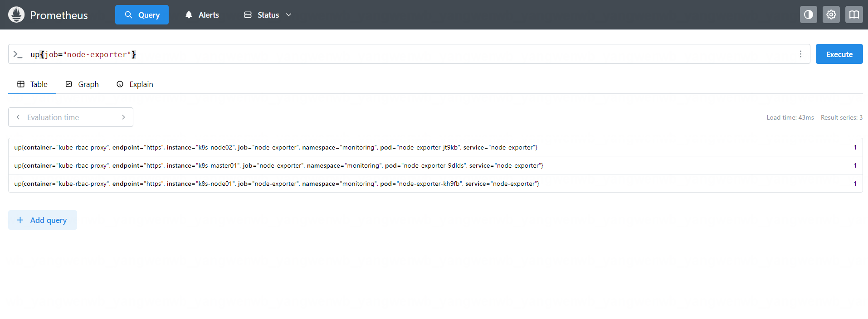The height and width of the screenshot is (319, 868).
Task: Open documentation via the book icon
Action: (x=853, y=15)
